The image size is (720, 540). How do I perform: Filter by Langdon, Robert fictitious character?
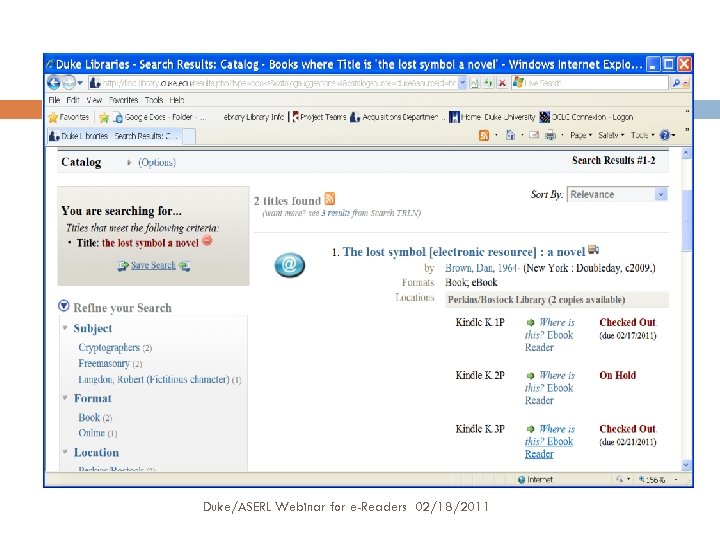[153, 379]
